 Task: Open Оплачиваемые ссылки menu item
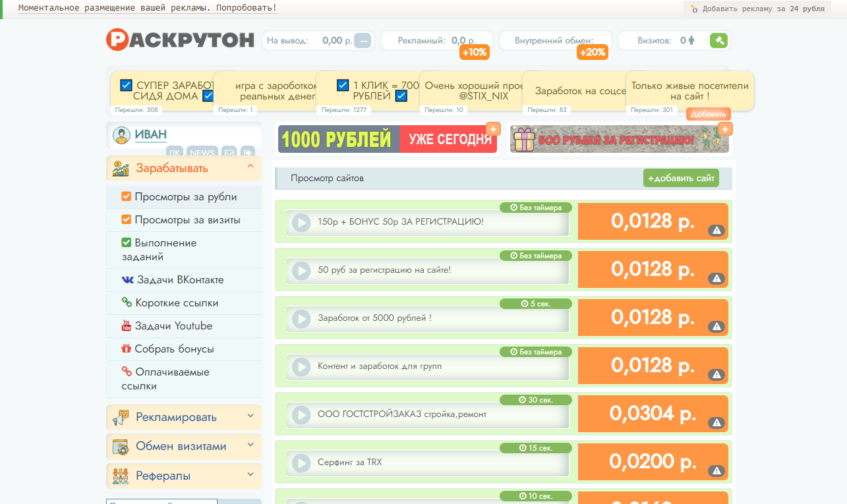pyautogui.click(x=184, y=379)
